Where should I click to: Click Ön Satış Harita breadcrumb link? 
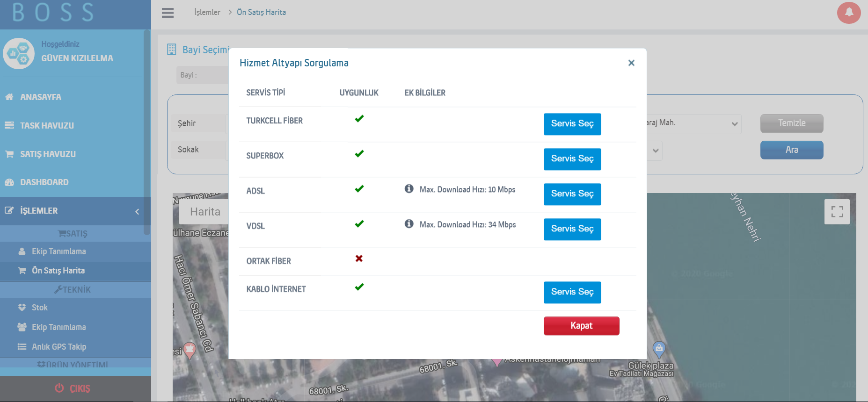[x=261, y=12]
